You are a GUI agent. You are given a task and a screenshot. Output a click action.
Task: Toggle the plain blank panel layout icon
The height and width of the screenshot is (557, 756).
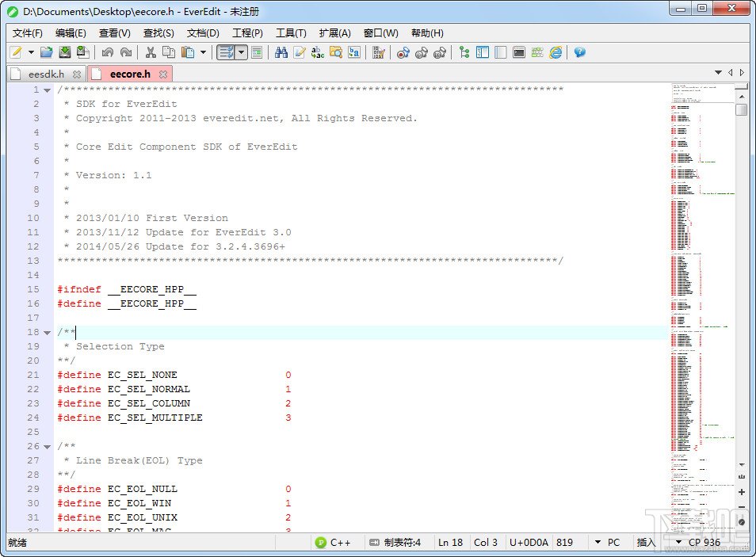pos(501,52)
